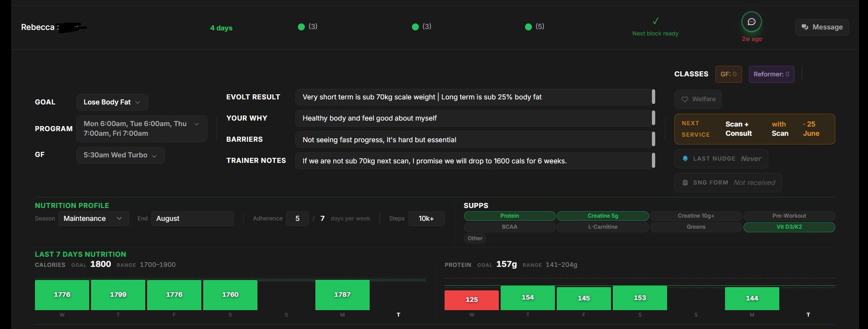Click the 145 protein bar
The height and width of the screenshot is (329, 868).
[x=584, y=299]
